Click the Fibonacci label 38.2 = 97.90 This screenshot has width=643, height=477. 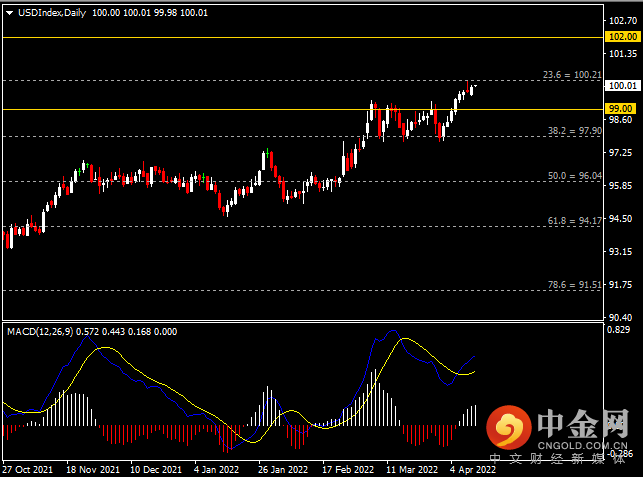click(575, 131)
